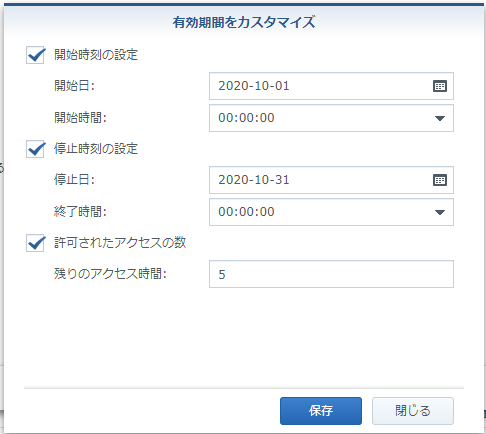
Task: Click the 許可されたアクセスの数 label text
Action: [x=120, y=243]
